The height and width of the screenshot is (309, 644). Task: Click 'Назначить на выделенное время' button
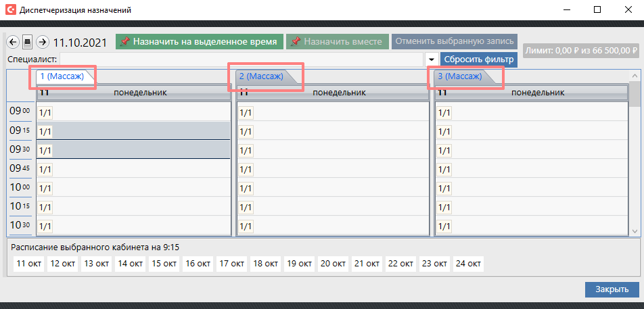pos(198,42)
